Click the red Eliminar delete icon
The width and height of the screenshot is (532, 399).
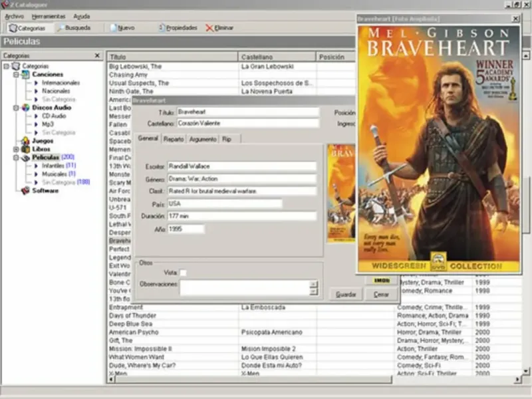tap(209, 28)
